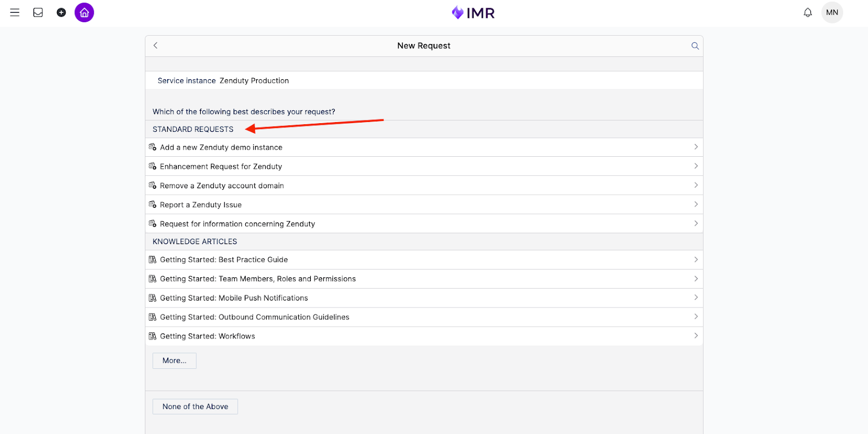Screen dimensions: 868x434
Task: Select Report a Zenduty Issue
Action: (424, 205)
